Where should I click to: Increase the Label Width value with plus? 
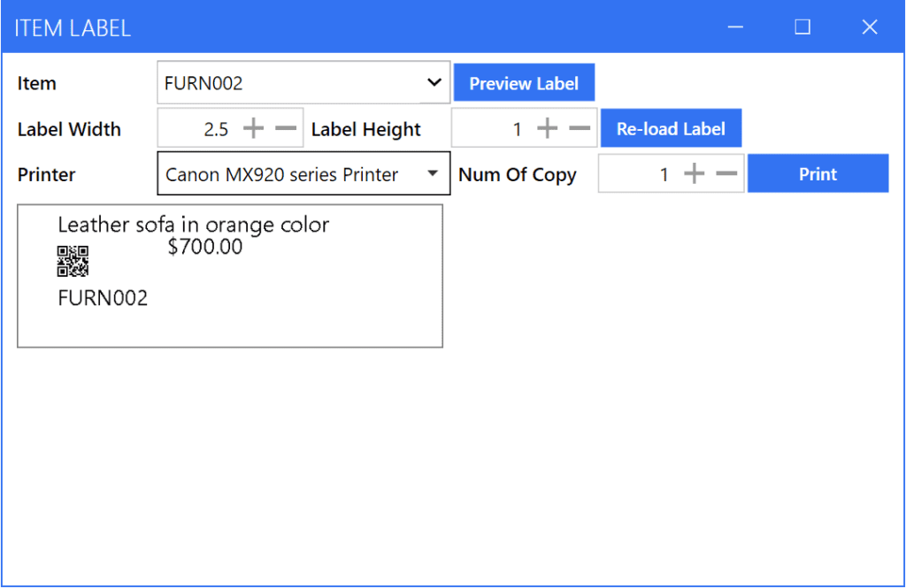point(254,129)
